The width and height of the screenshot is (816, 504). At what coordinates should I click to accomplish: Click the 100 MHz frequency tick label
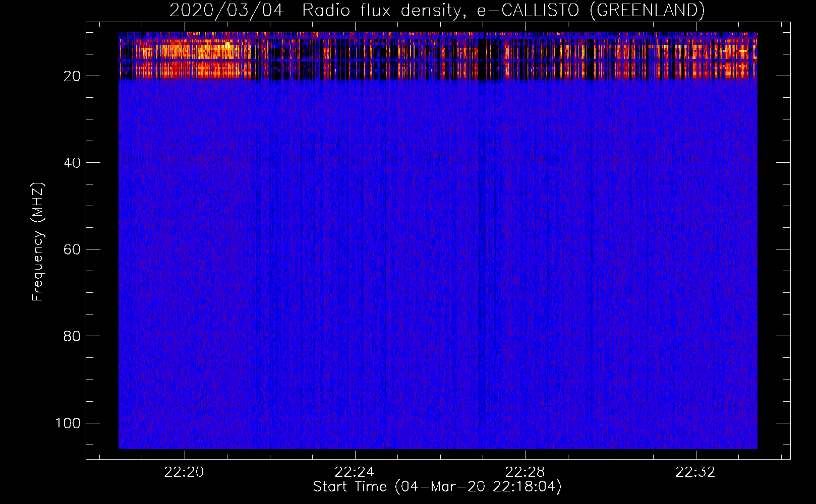pyautogui.click(x=68, y=423)
